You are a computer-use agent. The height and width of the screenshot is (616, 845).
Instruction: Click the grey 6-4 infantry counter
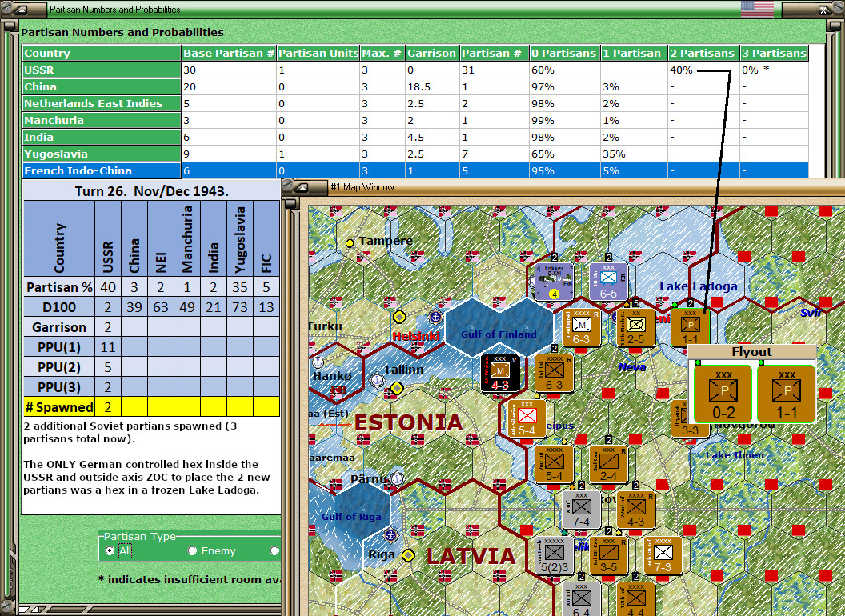pos(582,599)
